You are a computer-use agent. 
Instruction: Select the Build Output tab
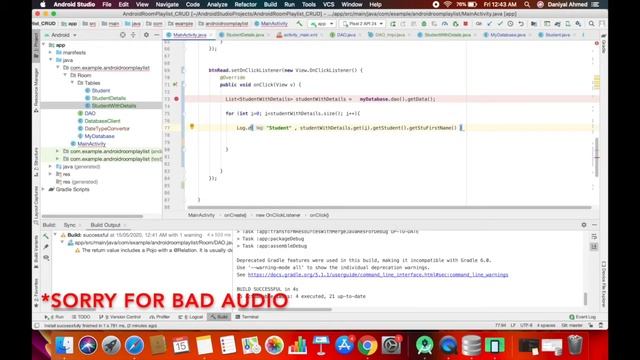click(x=105, y=225)
